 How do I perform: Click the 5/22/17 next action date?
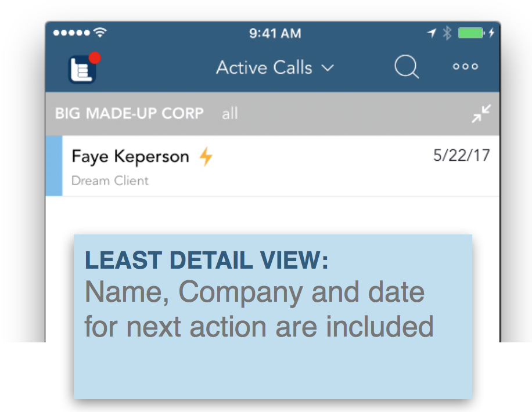(x=461, y=156)
